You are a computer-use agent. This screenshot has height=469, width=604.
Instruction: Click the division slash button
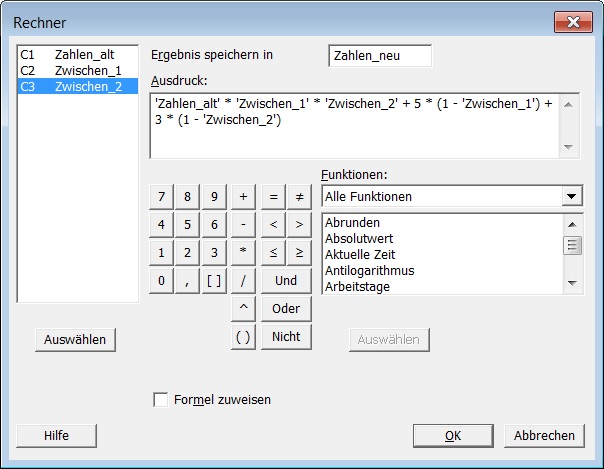pos(243,281)
